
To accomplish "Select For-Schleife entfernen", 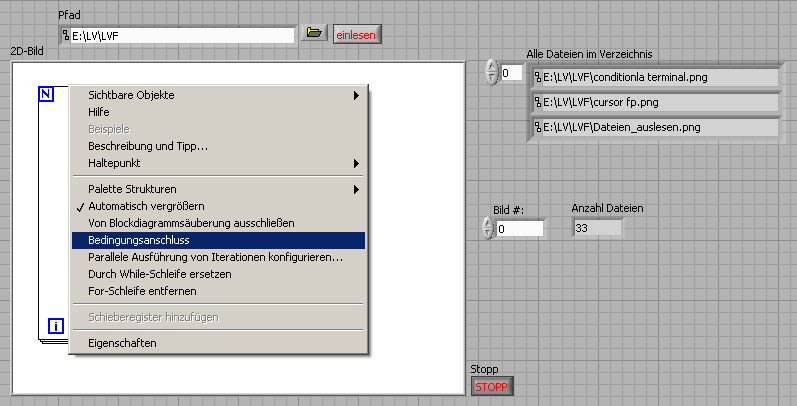I will (x=219, y=291).
